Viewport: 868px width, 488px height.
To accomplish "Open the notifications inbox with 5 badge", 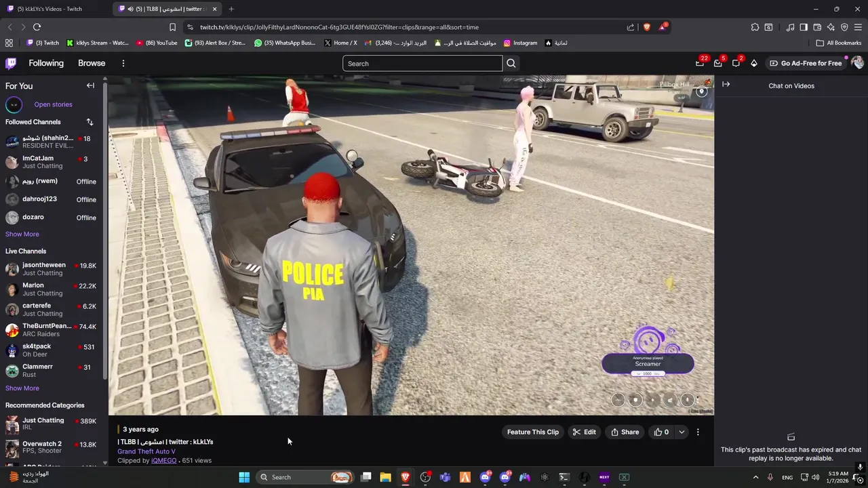I will 717,63.
